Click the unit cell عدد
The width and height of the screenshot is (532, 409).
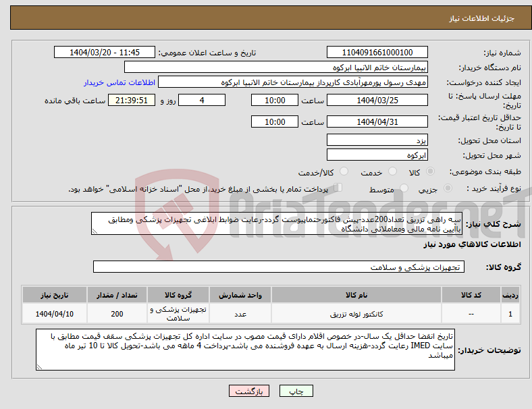(x=240, y=314)
